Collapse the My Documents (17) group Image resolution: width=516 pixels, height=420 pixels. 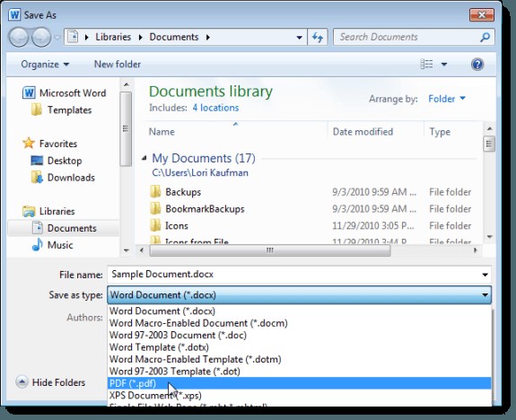pos(144,158)
